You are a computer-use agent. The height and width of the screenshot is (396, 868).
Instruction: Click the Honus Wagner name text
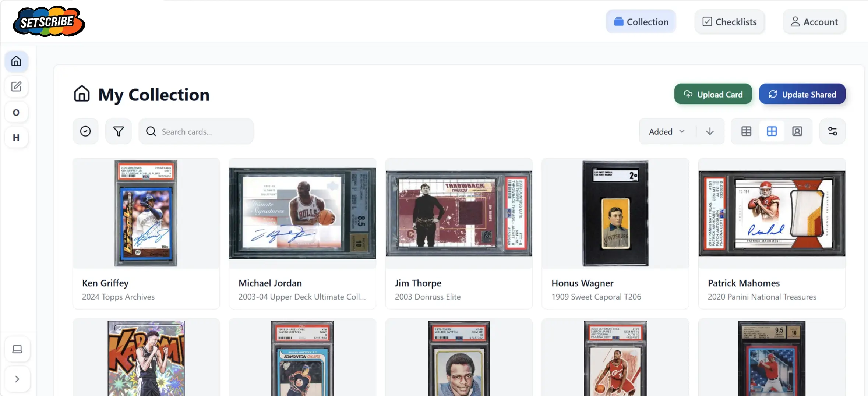tap(582, 283)
